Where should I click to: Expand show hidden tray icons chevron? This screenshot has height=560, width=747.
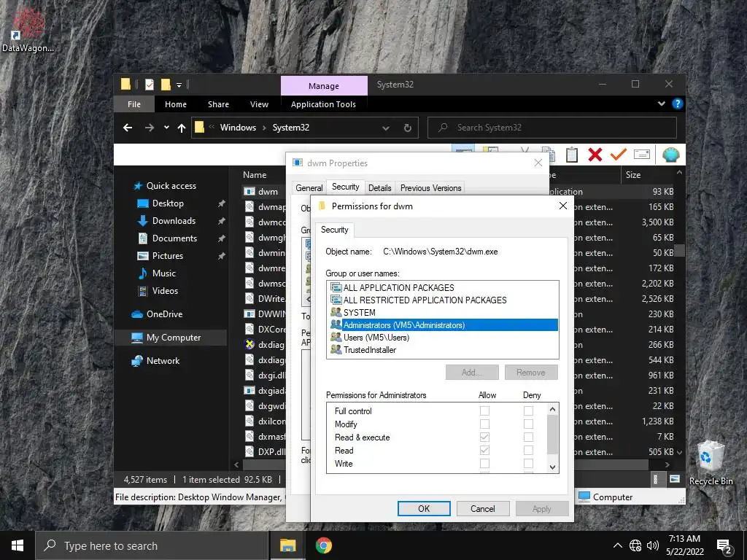[x=617, y=545]
